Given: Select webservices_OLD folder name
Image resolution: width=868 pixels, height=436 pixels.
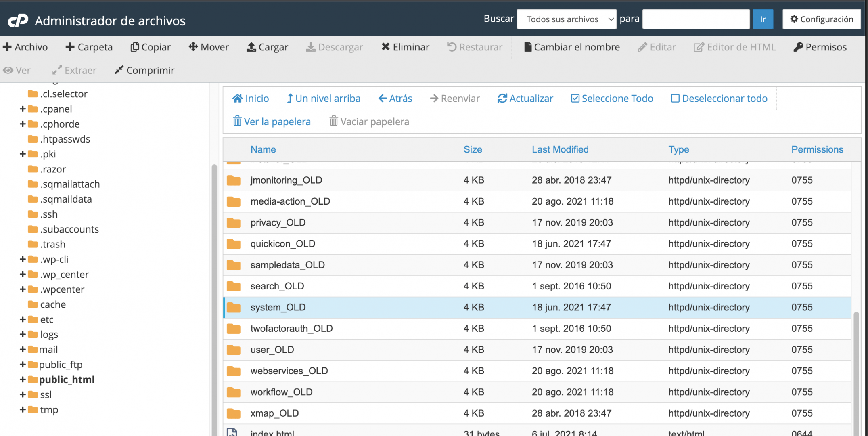Looking at the screenshot, I should tap(289, 371).
